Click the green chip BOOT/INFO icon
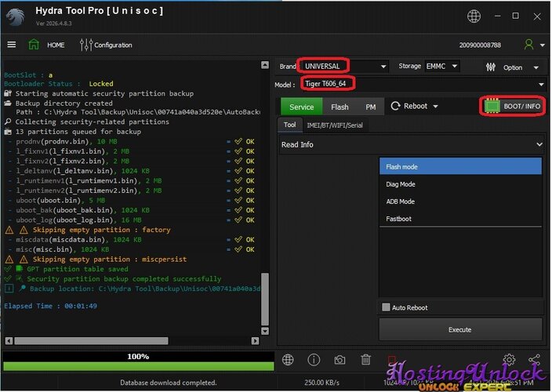This screenshot has height=392, width=552. 492,106
